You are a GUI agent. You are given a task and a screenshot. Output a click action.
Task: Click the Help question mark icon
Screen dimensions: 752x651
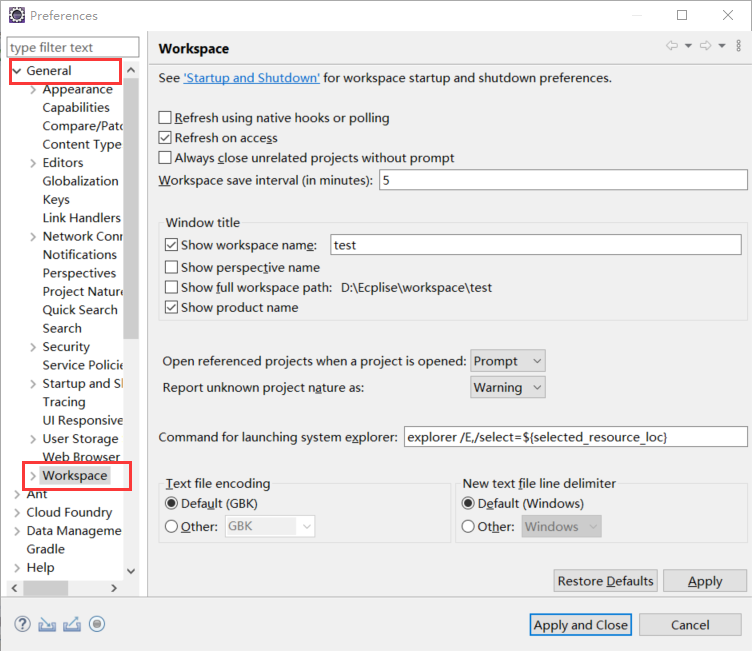[22, 624]
